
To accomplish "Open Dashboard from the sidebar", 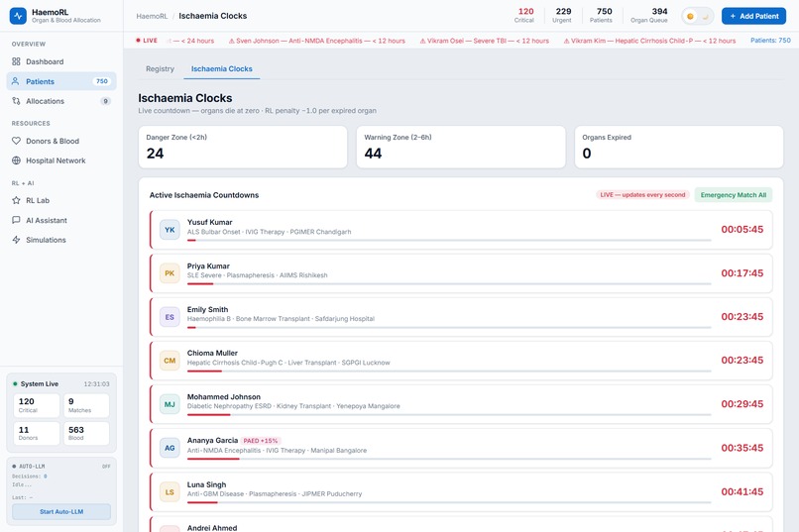I will pos(61,61).
